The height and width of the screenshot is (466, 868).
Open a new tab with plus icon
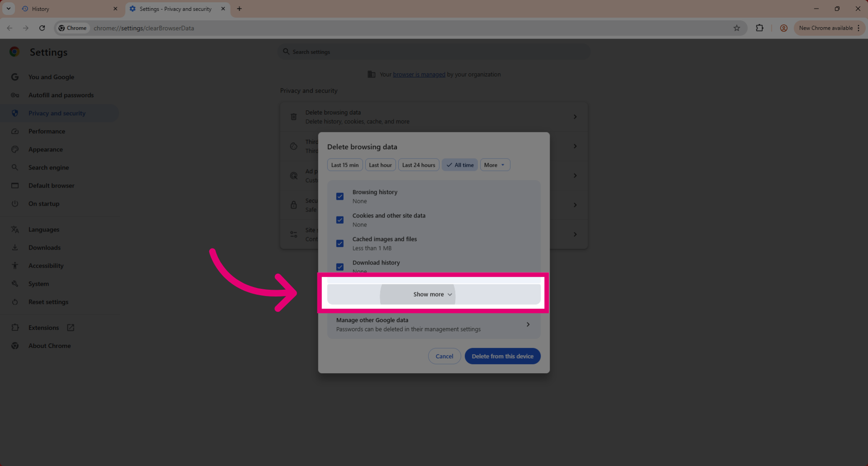click(x=239, y=9)
